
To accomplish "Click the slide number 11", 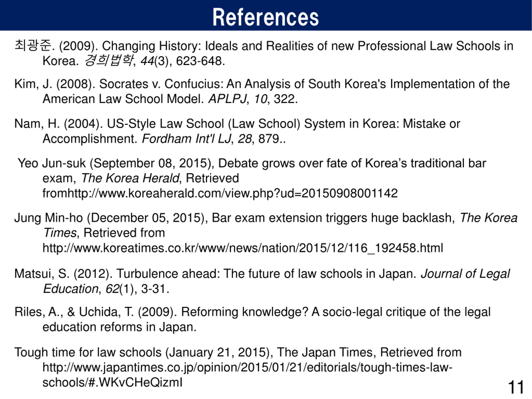I will coord(516,387).
